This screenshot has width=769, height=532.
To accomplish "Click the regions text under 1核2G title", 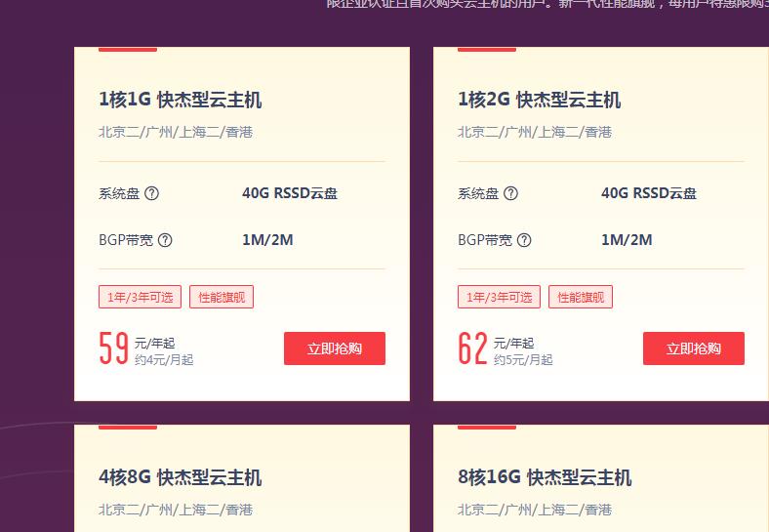I will 535,132.
